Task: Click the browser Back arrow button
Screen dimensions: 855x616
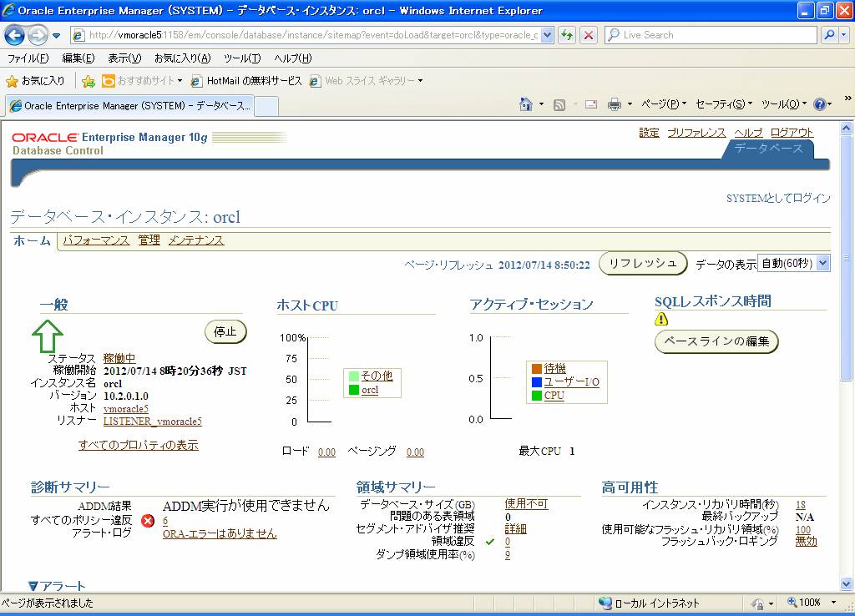Action: 15,35
